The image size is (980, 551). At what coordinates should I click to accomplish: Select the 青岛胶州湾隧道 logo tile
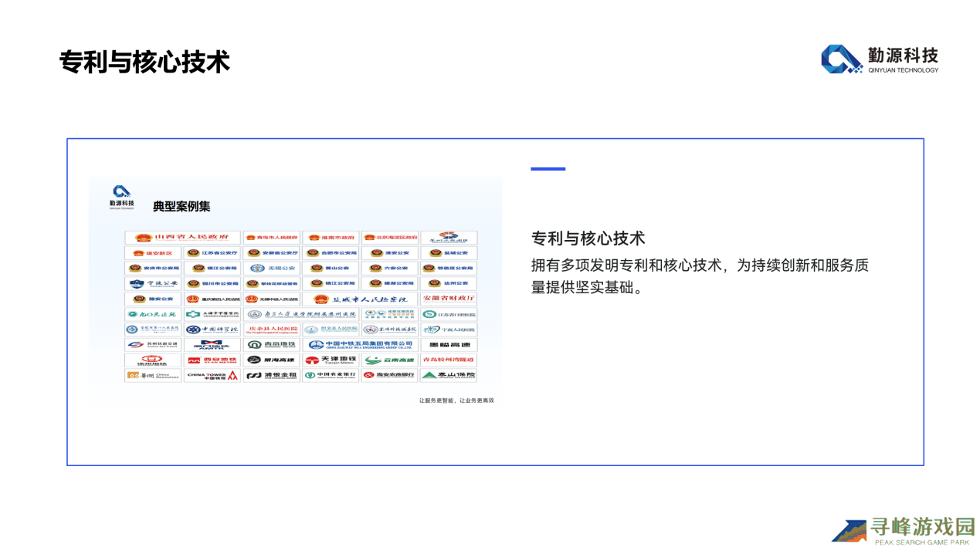449,360
